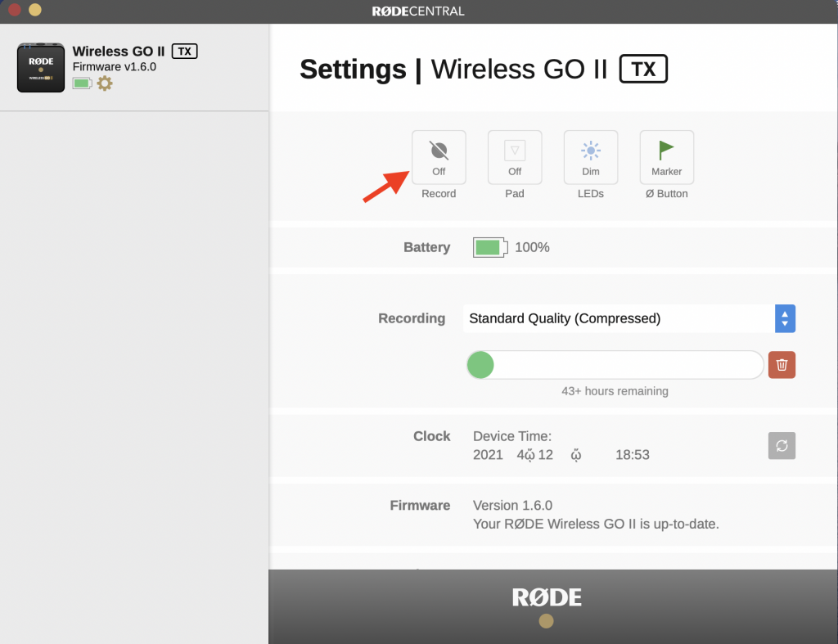The height and width of the screenshot is (644, 838).
Task: Click the TX badge in the sidebar
Action: (184, 52)
